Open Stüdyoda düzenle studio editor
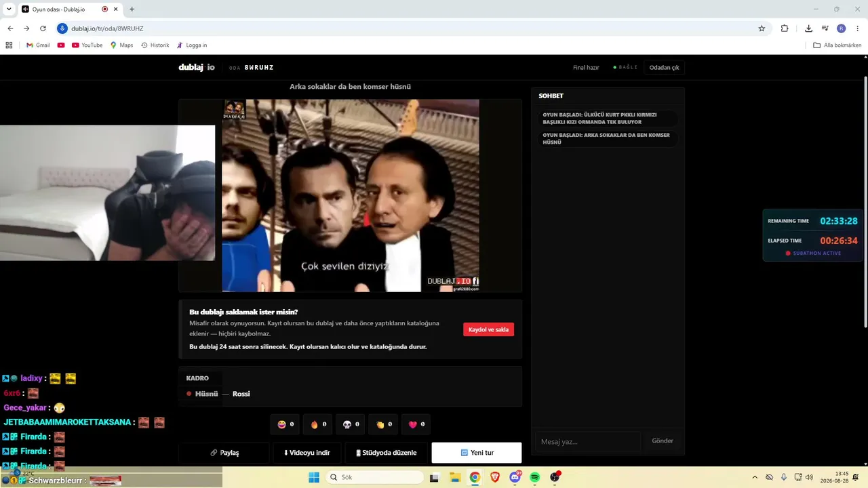The image size is (868, 488). (x=386, y=453)
